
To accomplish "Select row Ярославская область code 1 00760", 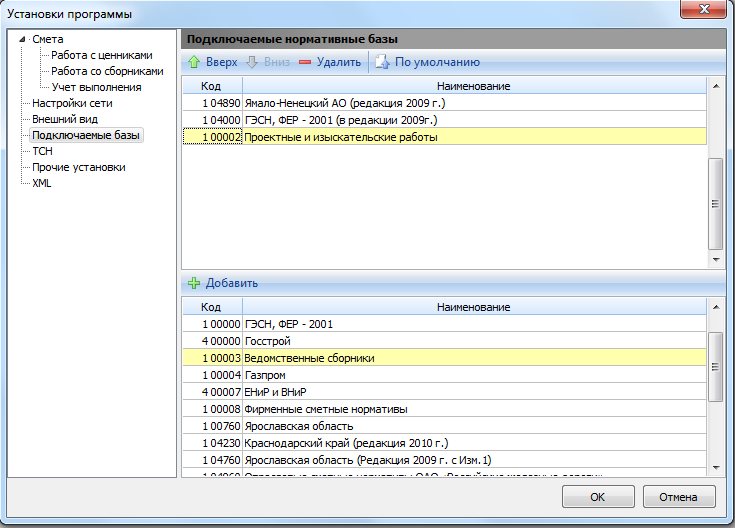I will [x=444, y=426].
